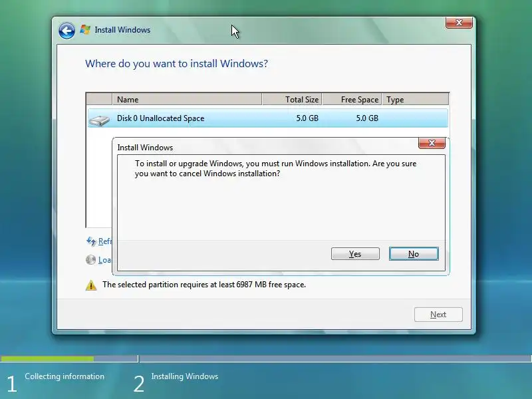Sort by the Type column header
The width and height of the screenshot is (532, 399).
[415, 99]
